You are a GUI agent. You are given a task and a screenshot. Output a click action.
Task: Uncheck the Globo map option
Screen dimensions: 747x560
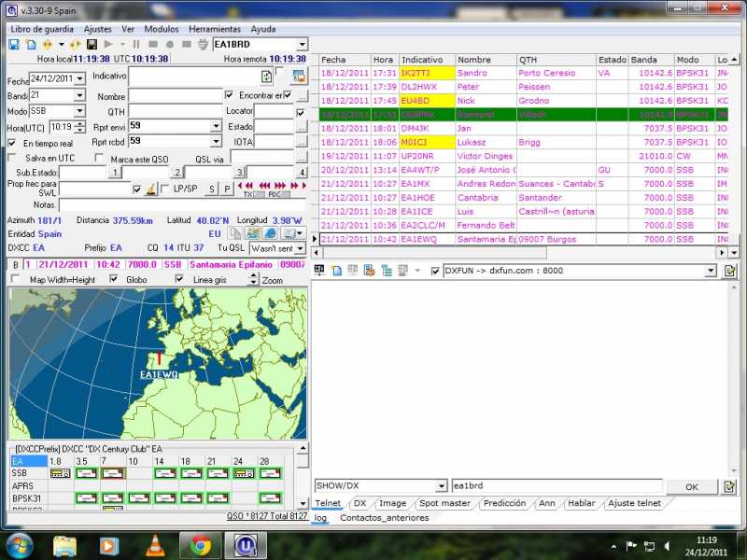pyautogui.click(x=116, y=279)
